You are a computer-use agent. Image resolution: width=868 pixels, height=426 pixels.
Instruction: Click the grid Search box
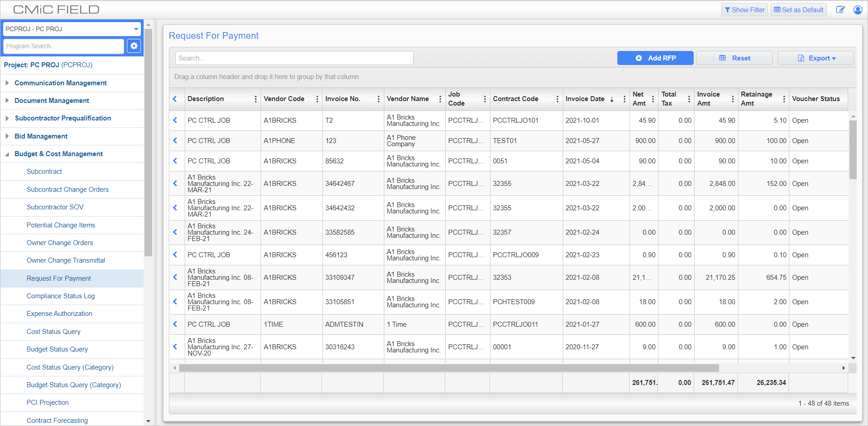tap(294, 58)
